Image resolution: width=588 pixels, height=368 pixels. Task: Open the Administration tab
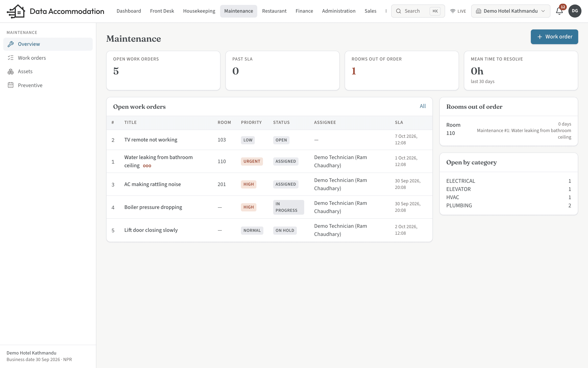click(x=339, y=11)
